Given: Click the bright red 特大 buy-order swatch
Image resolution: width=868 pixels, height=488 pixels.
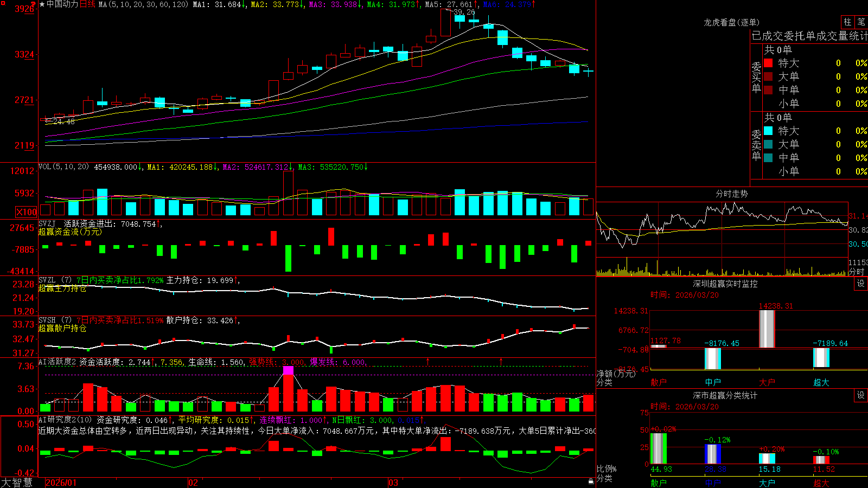Looking at the screenshot, I should pyautogui.click(x=768, y=63).
